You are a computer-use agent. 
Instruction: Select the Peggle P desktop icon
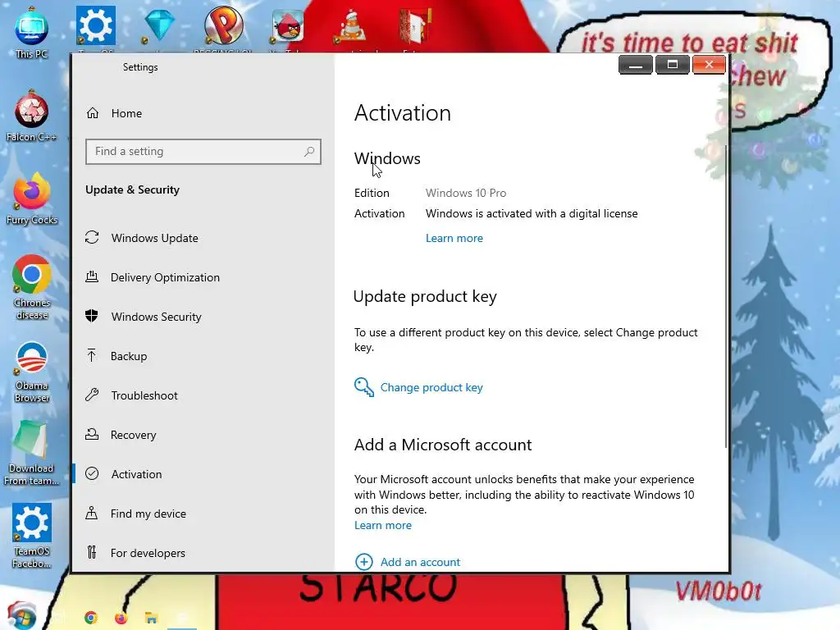(223, 27)
